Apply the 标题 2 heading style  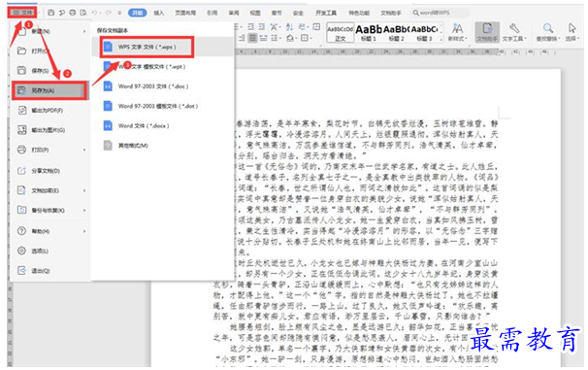(x=397, y=33)
